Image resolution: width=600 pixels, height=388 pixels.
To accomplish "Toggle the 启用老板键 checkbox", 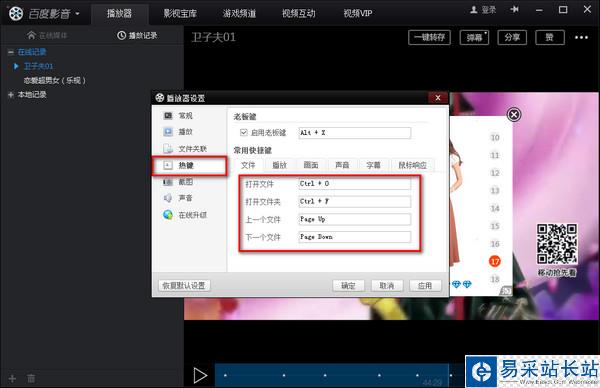I will click(x=244, y=132).
